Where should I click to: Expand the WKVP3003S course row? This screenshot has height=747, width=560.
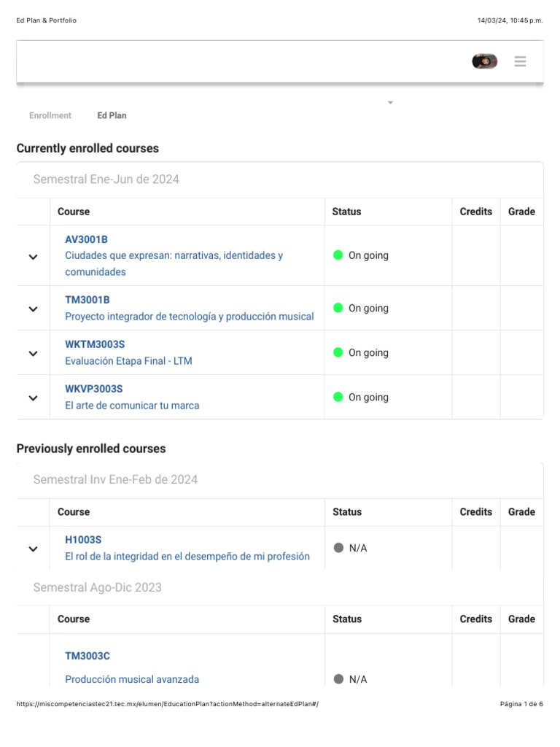tap(33, 398)
